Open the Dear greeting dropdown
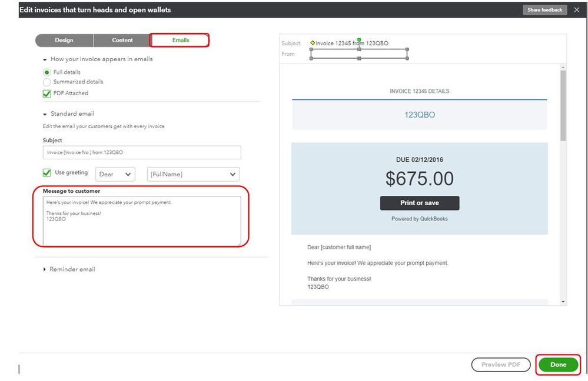 [114, 174]
